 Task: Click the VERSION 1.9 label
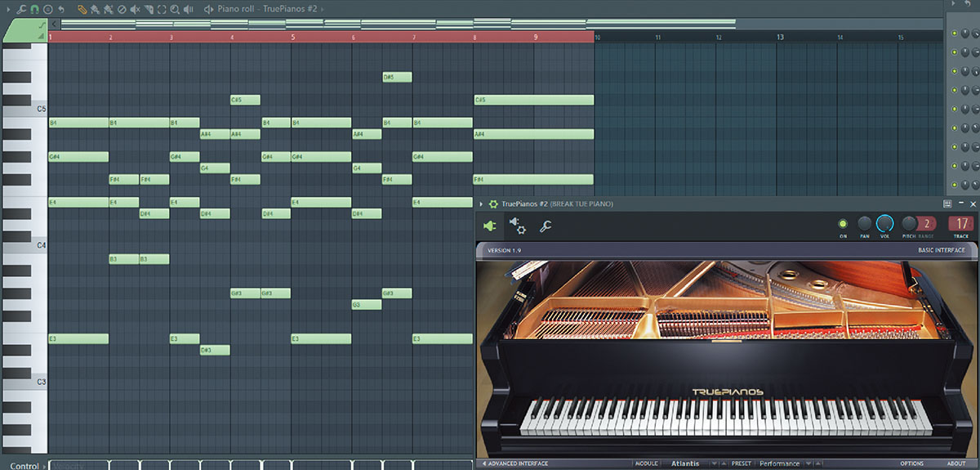click(x=504, y=250)
